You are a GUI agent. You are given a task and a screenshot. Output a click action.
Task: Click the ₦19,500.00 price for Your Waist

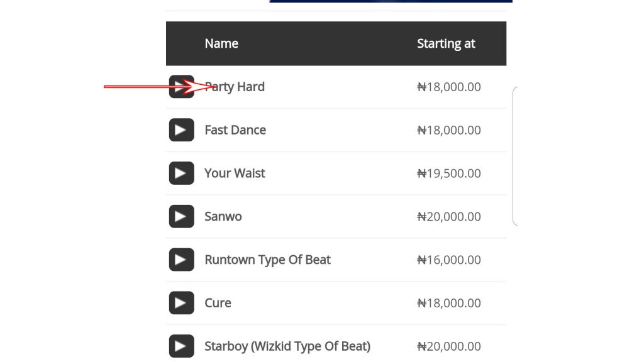point(449,173)
